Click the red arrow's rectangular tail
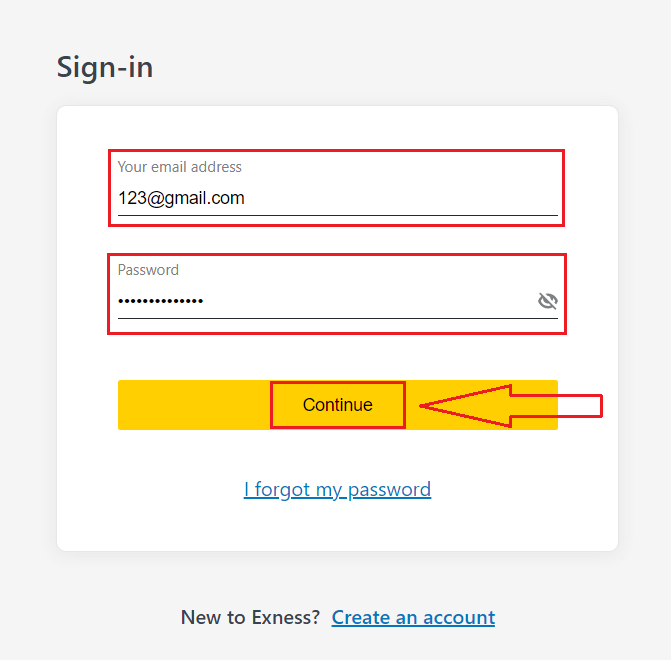Screen dimensions: 671x660 [x=560, y=405]
